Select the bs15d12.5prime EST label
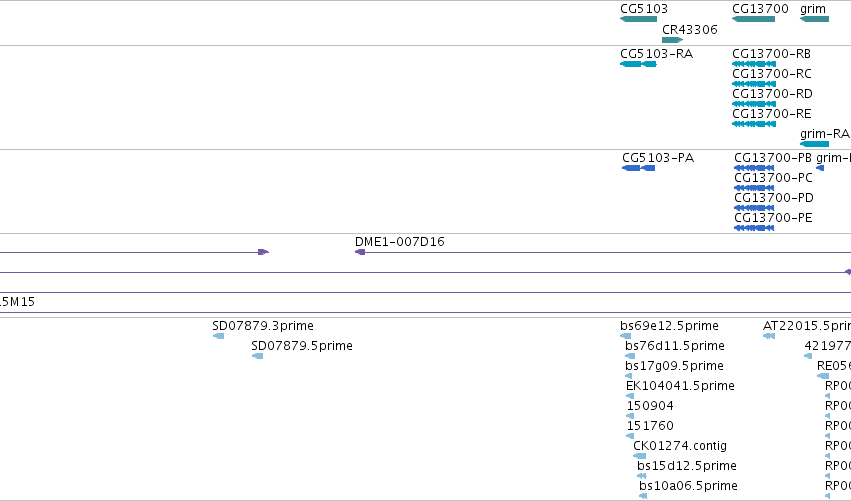 pyautogui.click(x=687, y=466)
